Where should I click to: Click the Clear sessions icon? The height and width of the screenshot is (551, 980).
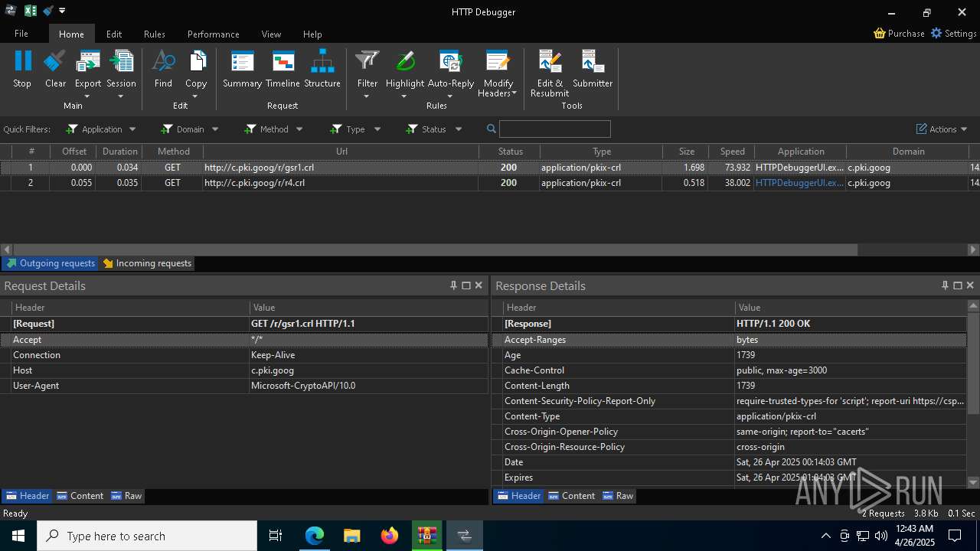(x=55, y=61)
